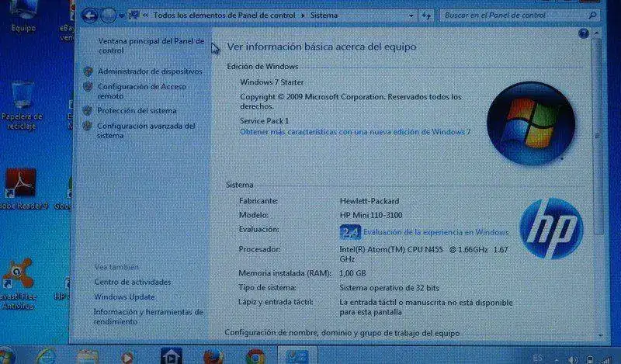
Task: Select the avast! Free Antivirus desktop icon
Action: (x=18, y=283)
